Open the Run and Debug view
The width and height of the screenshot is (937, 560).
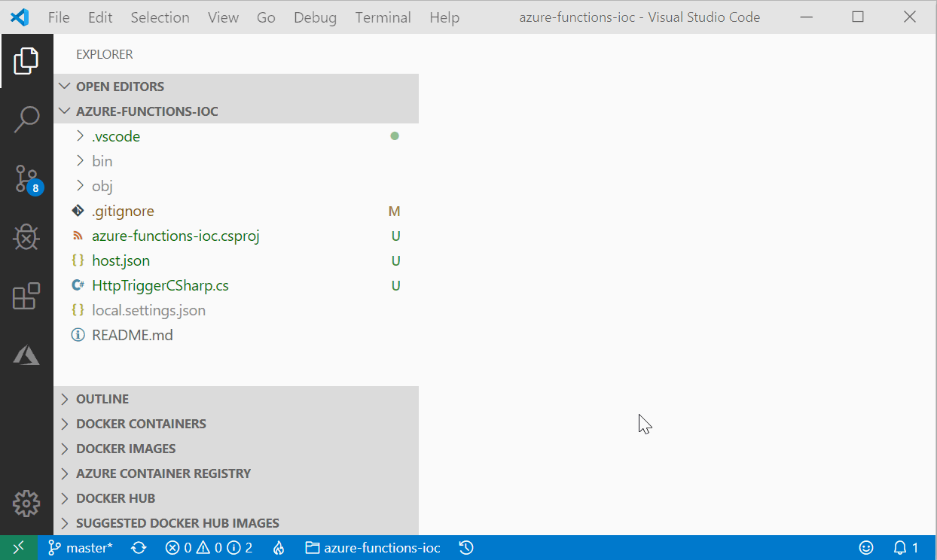pos(26,237)
